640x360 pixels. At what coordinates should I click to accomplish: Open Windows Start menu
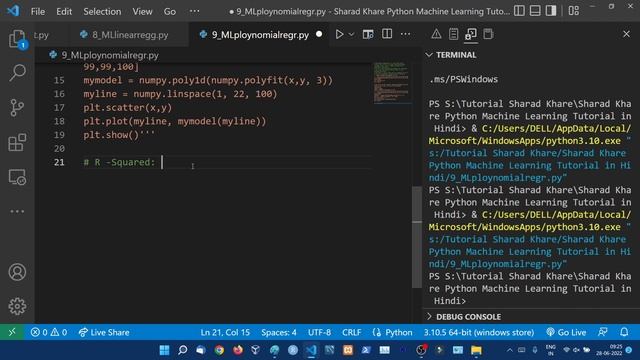[x=164, y=350]
